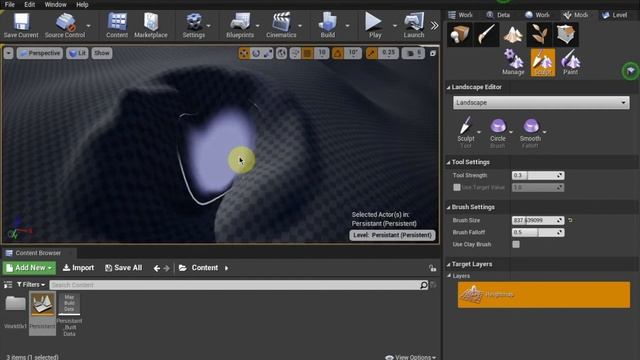The image size is (640, 360).
Task: Adjust the Tool Strength slider
Action: [x=538, y=175]
